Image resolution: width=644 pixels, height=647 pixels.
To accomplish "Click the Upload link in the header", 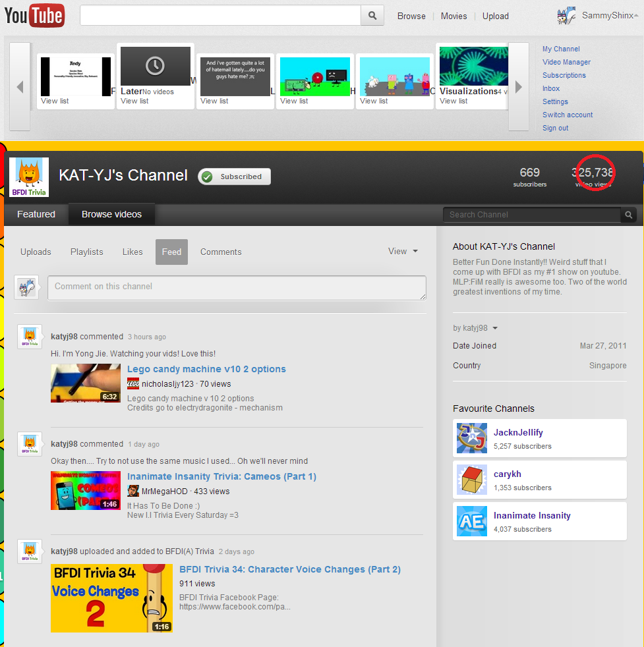I will coord(496,16).
